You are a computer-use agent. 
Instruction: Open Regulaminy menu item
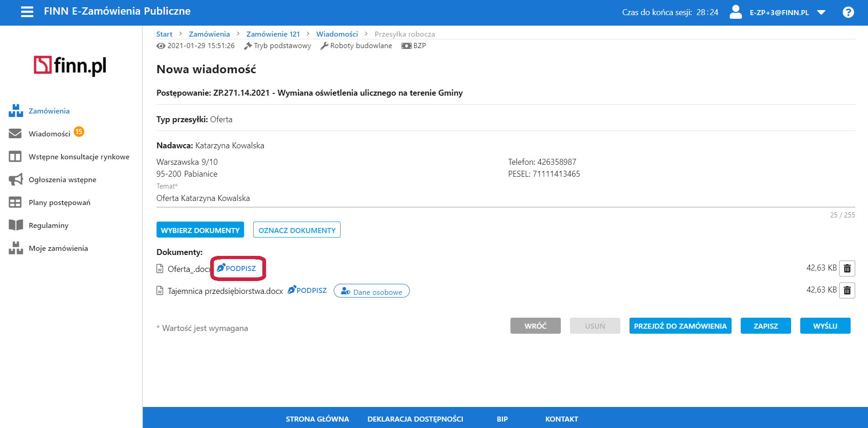pos(49,225)
